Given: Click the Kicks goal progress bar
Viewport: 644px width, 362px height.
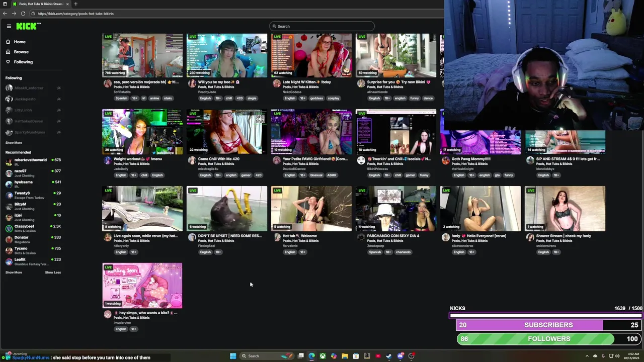Looking at the screenshot, I should coord(546,316).
